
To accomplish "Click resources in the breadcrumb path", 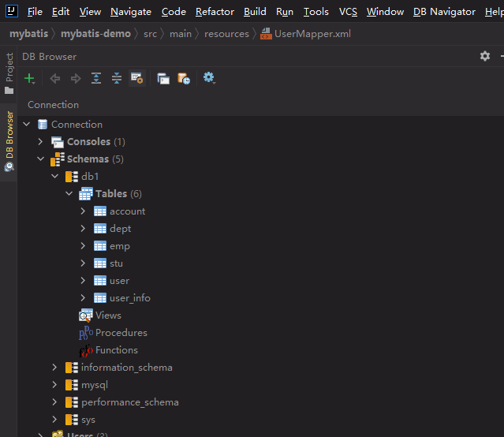I will (x=226, y=34).
